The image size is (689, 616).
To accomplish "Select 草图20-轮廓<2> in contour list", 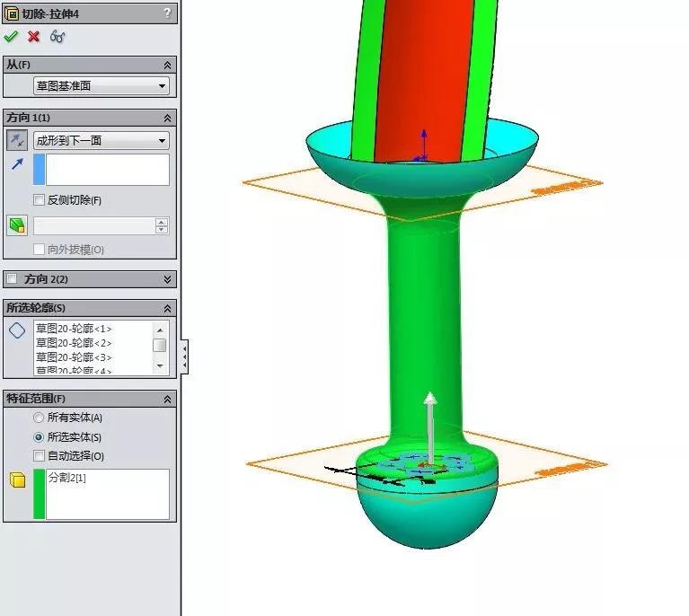I will pyautogui.click(x=74, y=343).
